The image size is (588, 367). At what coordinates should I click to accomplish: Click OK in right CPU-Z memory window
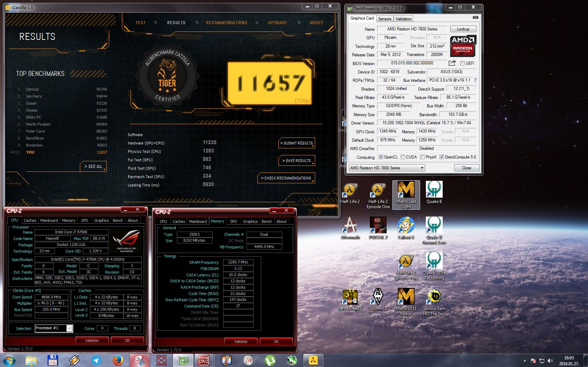(x=276, y=341)
